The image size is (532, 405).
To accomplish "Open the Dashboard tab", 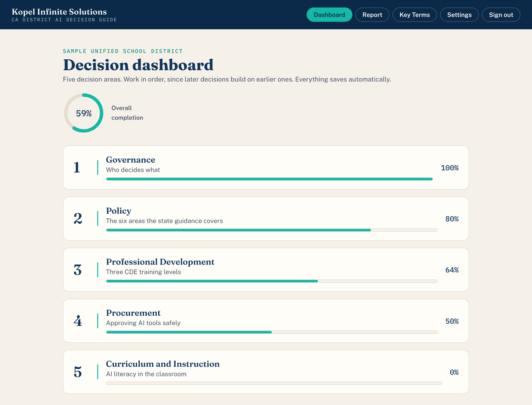I will (x=329, y=15).
